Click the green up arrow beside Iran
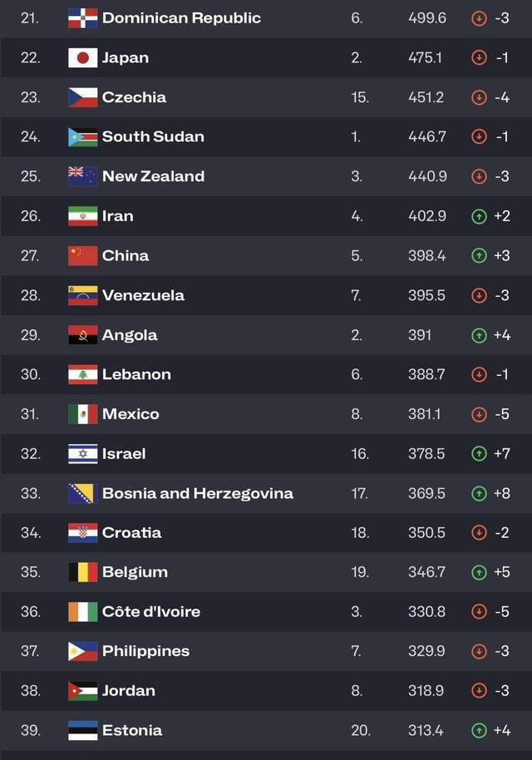Screen dimensions: 532x760 479,216
